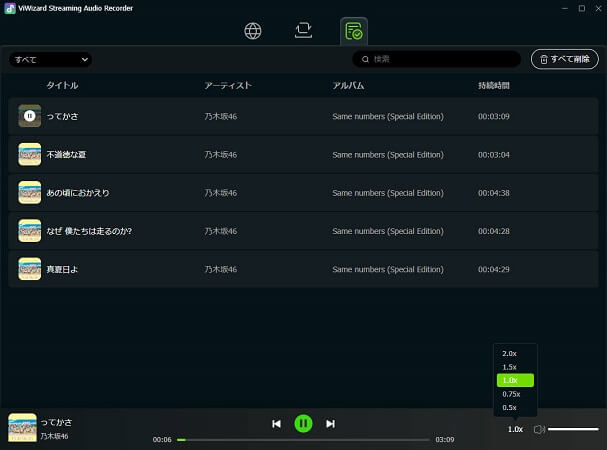Click the あの頃におかえり song title
This screenshot has height=450, width=607.
(78, 193)
